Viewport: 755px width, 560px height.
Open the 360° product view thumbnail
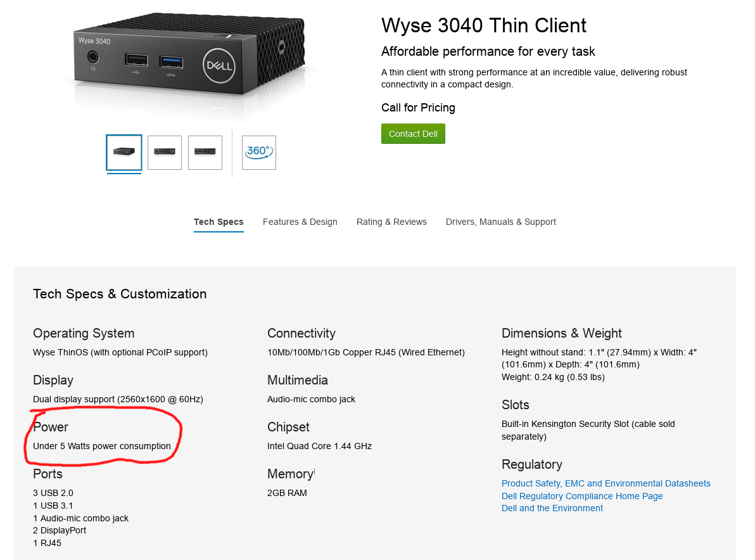coord(258,153)
